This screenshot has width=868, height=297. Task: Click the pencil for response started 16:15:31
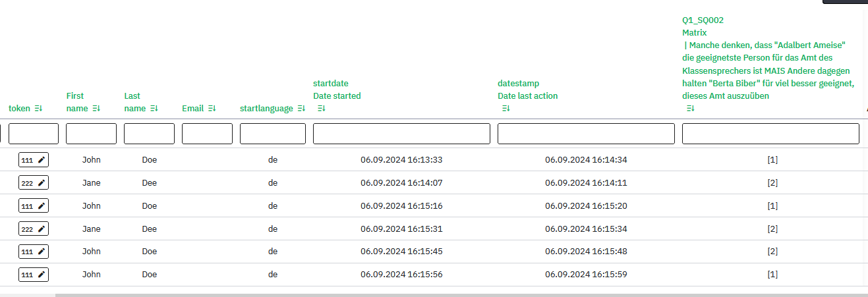point(42,229)
